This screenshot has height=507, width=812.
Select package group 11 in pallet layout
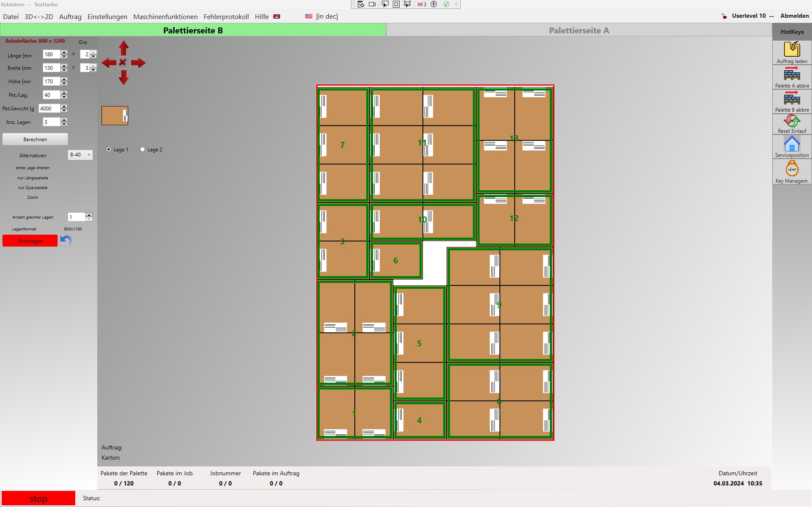coord(422,145)
